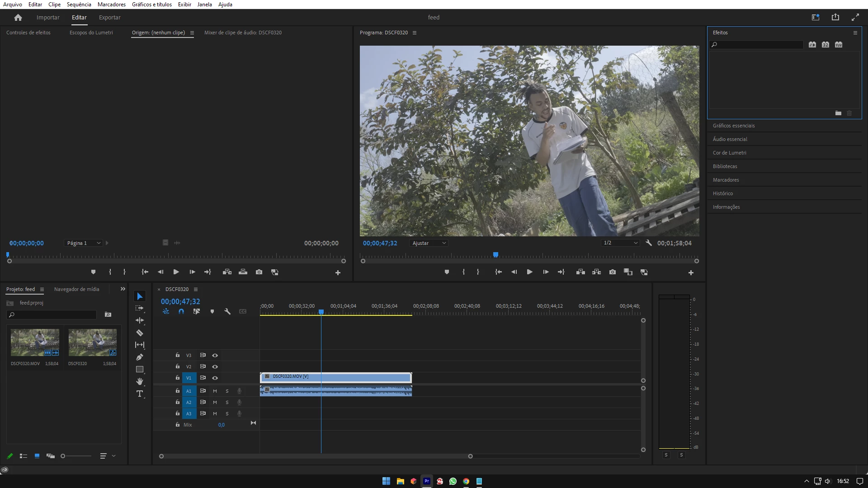The width and height of the screenshot is (868, 488).
Task: Select the Pen tool
Action: pyautogui.click(x=140, y=357)
